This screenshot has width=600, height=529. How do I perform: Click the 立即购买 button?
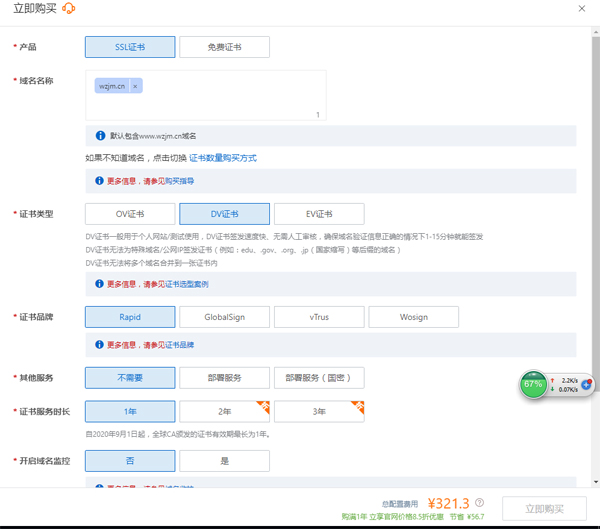click(x=544, y=509)
